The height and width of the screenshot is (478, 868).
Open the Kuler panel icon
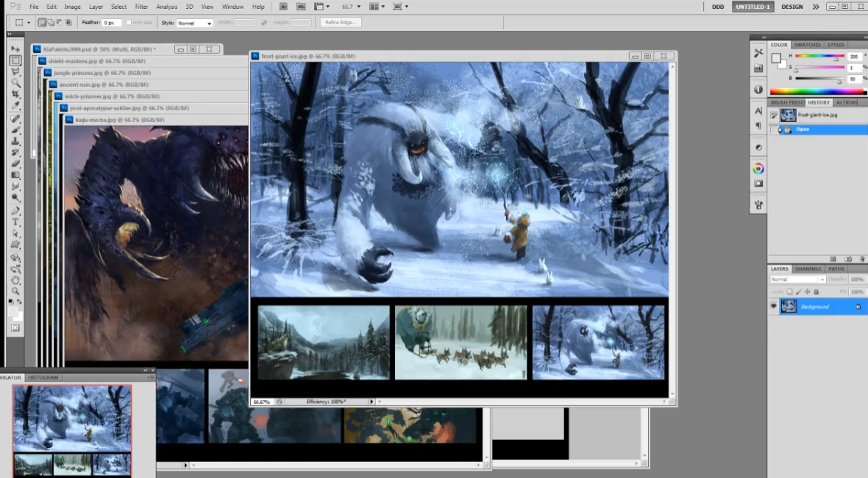[758, 166]
